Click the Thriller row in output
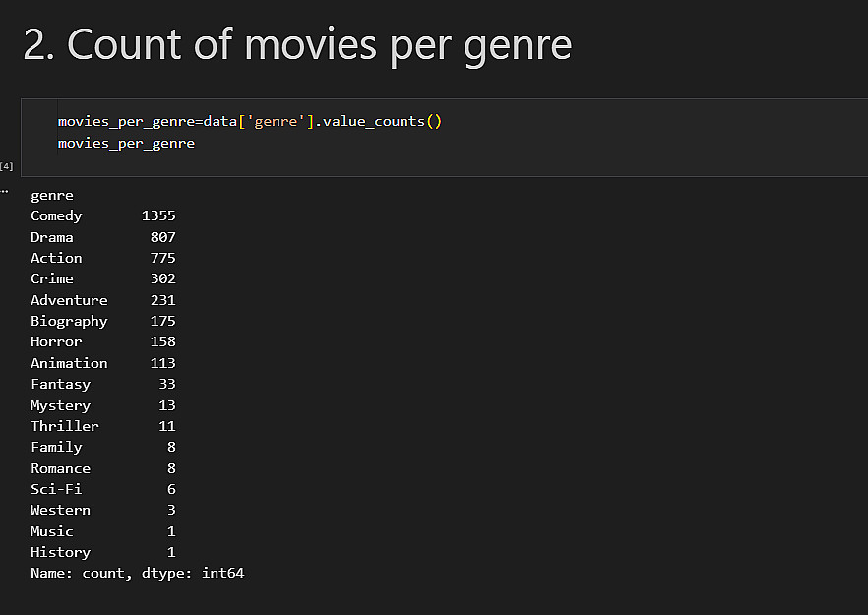 tap(65, 426)
